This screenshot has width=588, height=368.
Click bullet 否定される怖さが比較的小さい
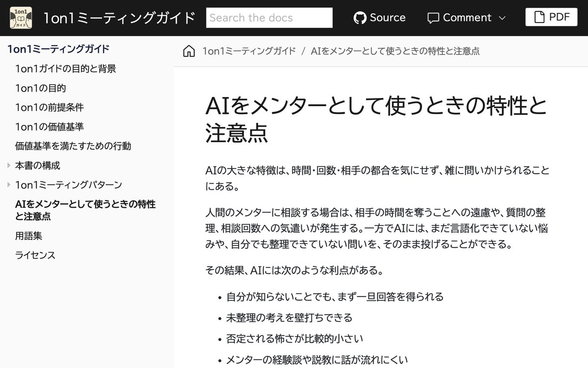(294, 339)
